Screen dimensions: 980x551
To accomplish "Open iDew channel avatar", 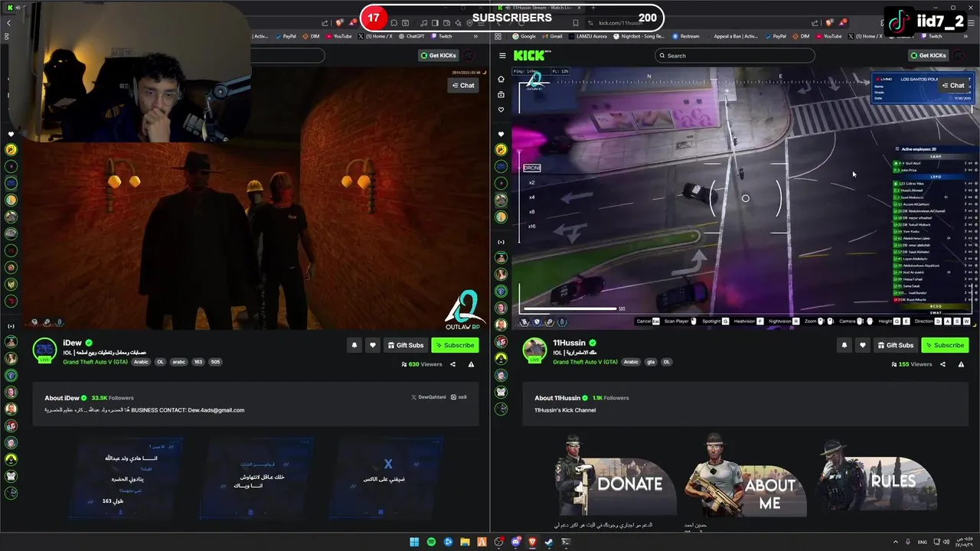I will [x=45, y=350].
